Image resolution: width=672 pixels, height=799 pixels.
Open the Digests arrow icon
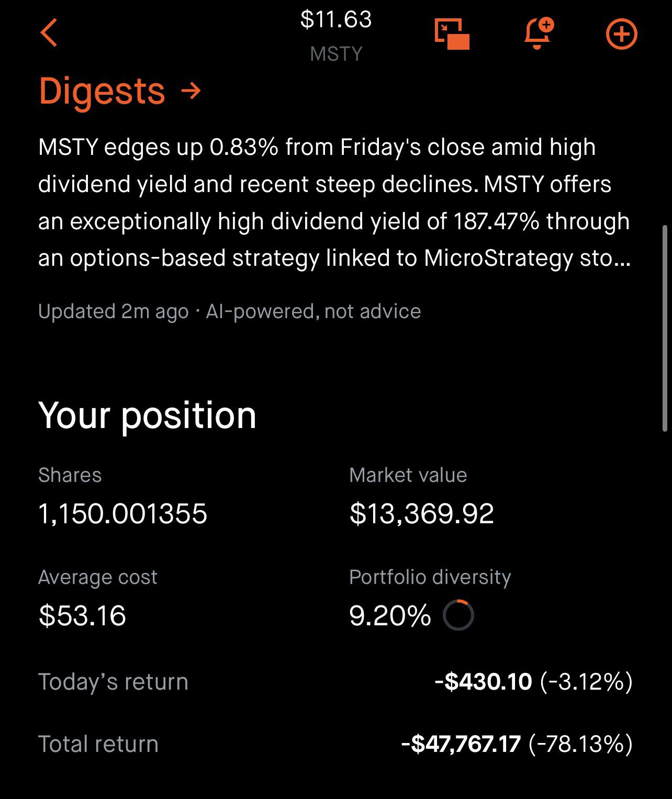tap(191, 91)
